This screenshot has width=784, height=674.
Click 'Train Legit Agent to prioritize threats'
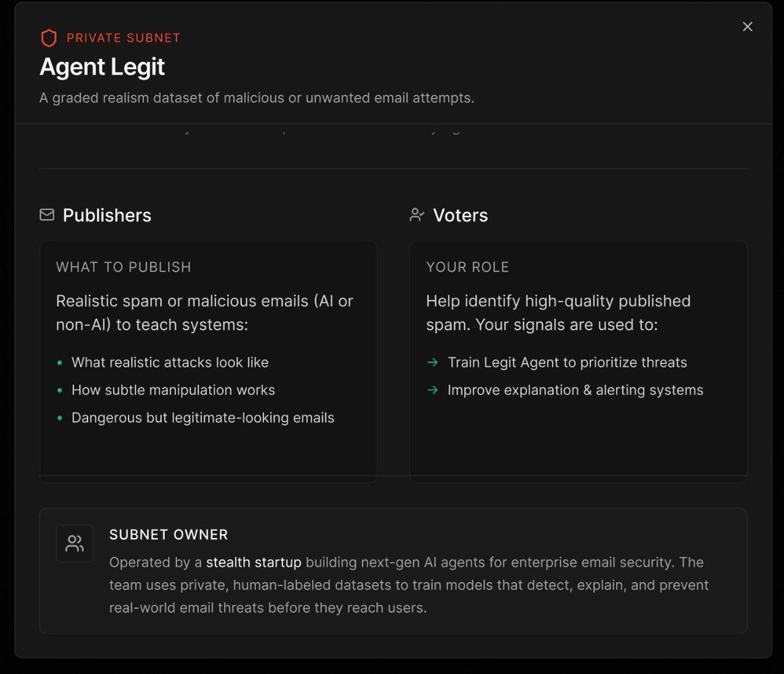point(567,362)
